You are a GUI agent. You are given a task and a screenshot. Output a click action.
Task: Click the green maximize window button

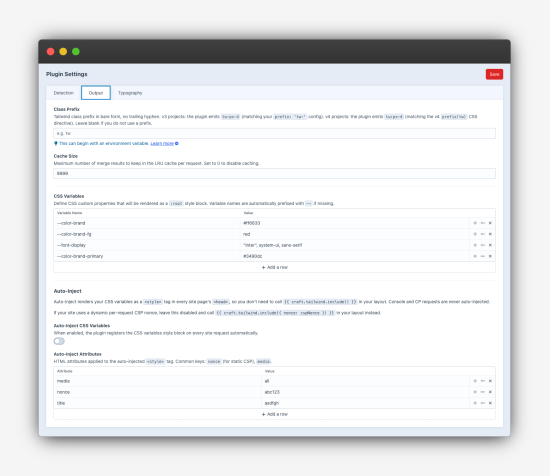76,52
